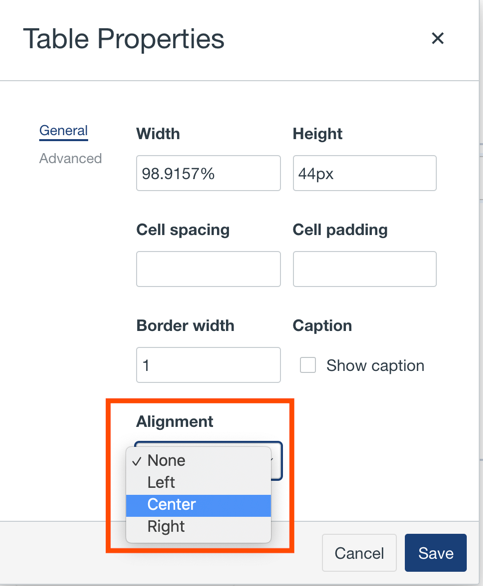Focus the Cell padding input box
The width and height of the screenshot is (483, 586).
(x=364, y=269)
